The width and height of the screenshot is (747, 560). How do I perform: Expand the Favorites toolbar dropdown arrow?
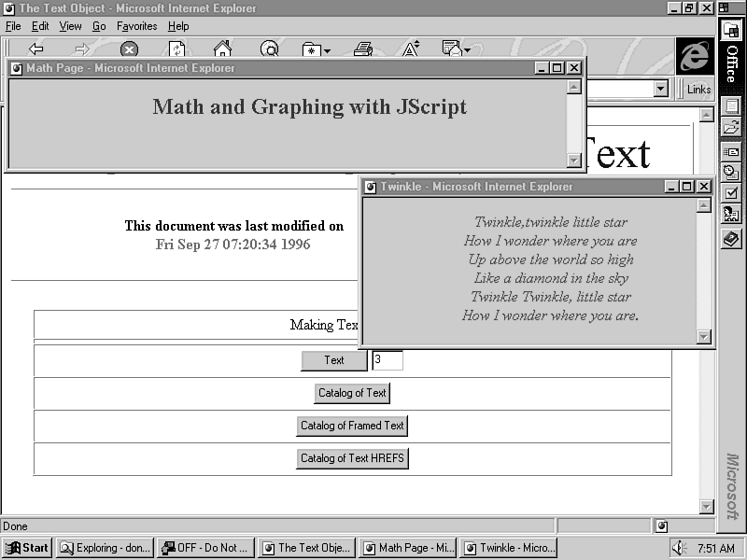point(327,50)
